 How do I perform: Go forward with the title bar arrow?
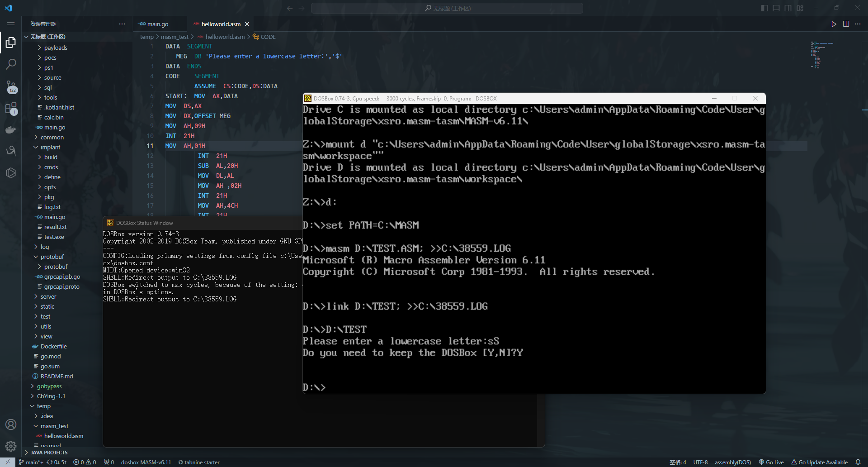pyautogui.click(x=302, y=8)
